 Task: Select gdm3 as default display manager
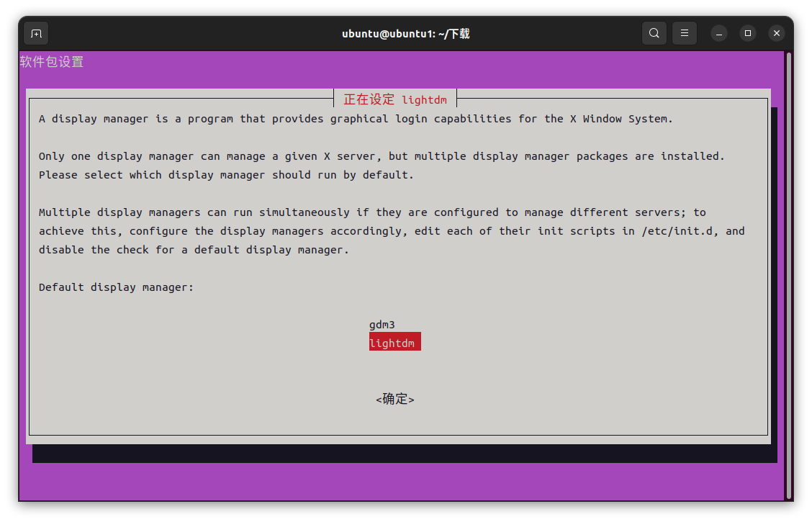tap(382, 325)
